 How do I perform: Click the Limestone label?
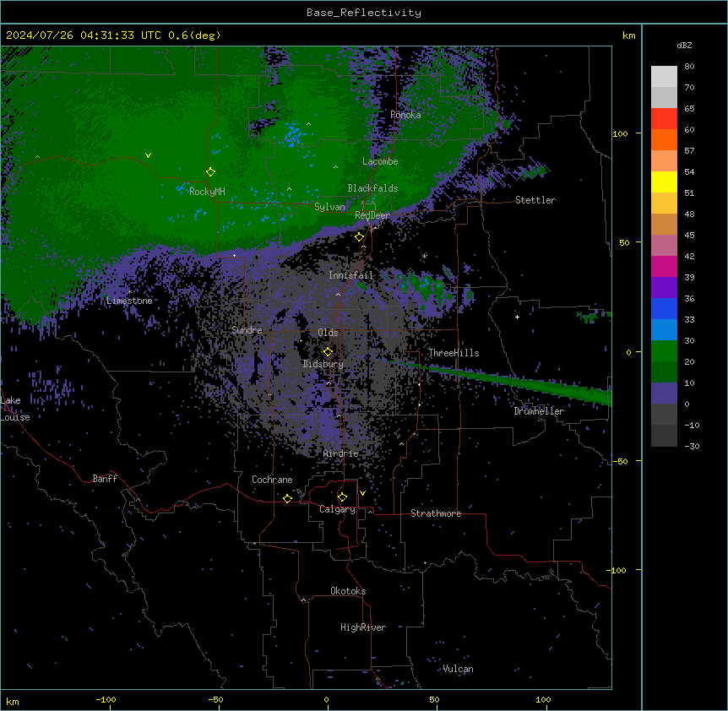129,301
